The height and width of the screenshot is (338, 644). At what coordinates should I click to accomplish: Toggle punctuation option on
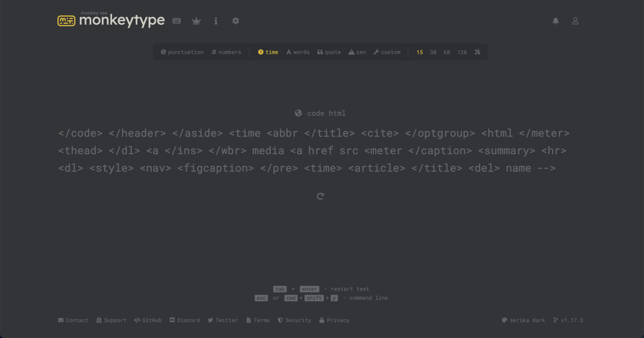coord(182,52)
